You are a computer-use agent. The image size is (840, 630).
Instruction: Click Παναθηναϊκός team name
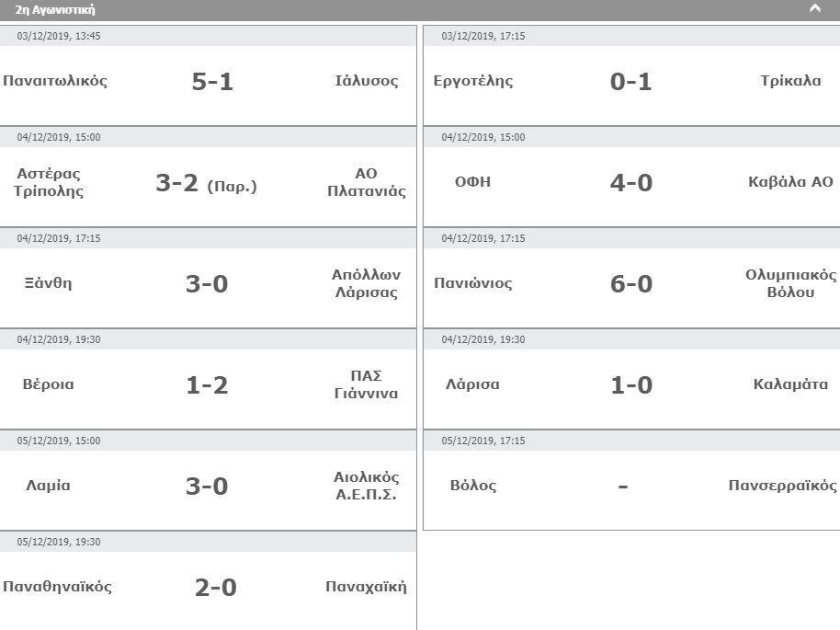pos(57,587)
